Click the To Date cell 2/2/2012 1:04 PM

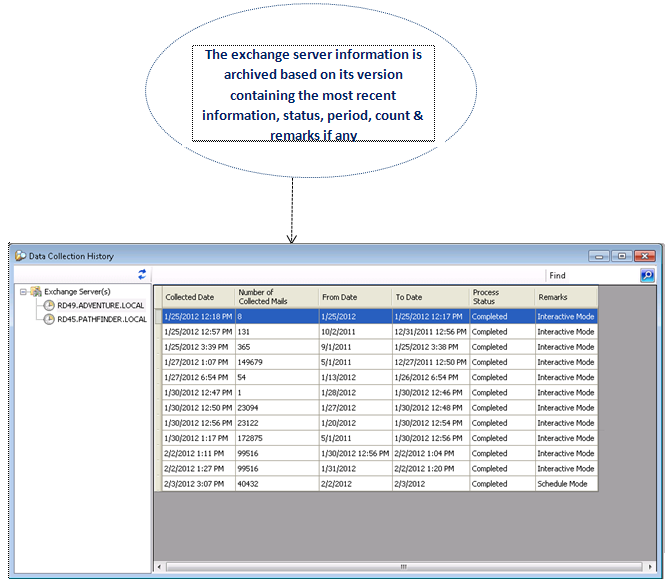[x=430, y=454]
